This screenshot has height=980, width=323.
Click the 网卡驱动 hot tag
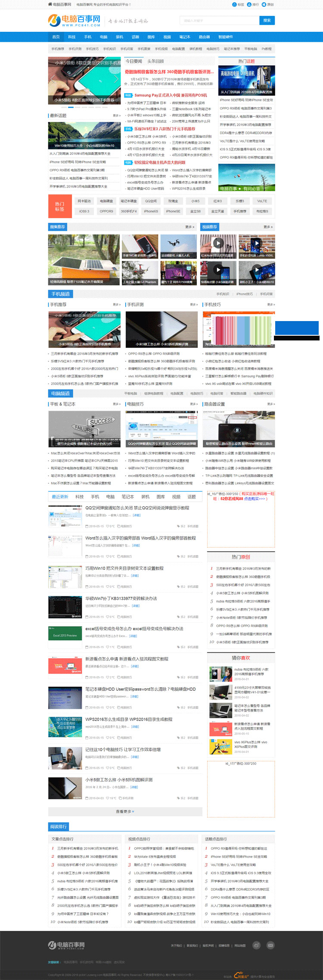point(84,201)
